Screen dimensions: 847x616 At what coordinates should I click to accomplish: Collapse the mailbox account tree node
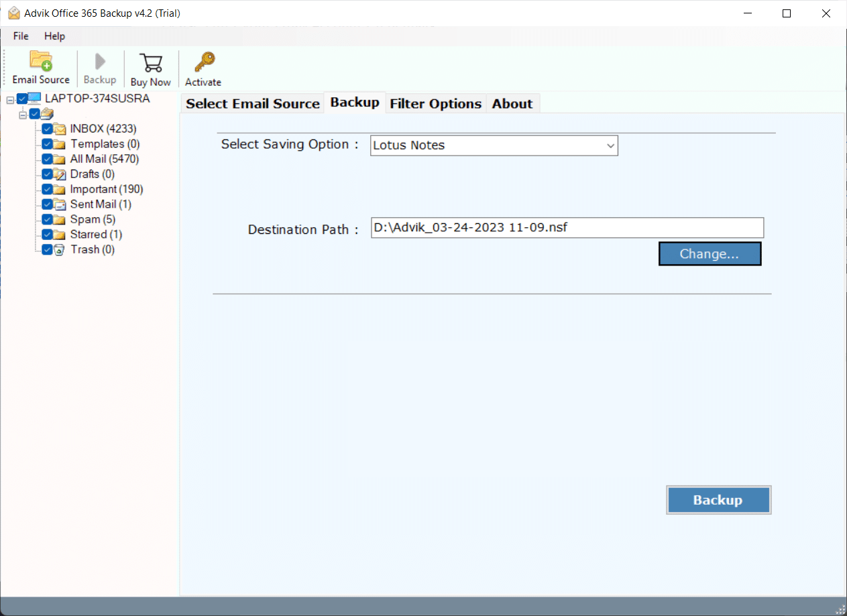click(x=22, y=115)
